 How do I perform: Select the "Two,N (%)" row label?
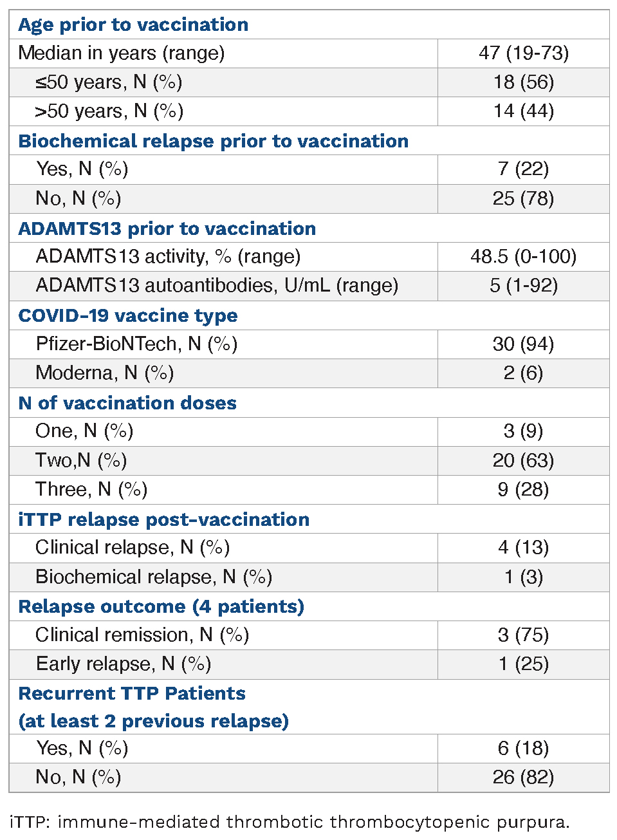coord(81,460)
